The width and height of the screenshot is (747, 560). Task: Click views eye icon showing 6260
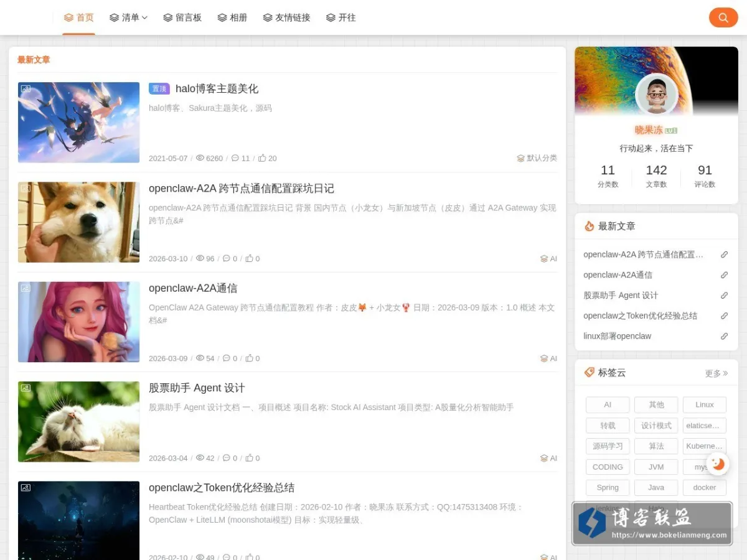click(x=200, y=158)
